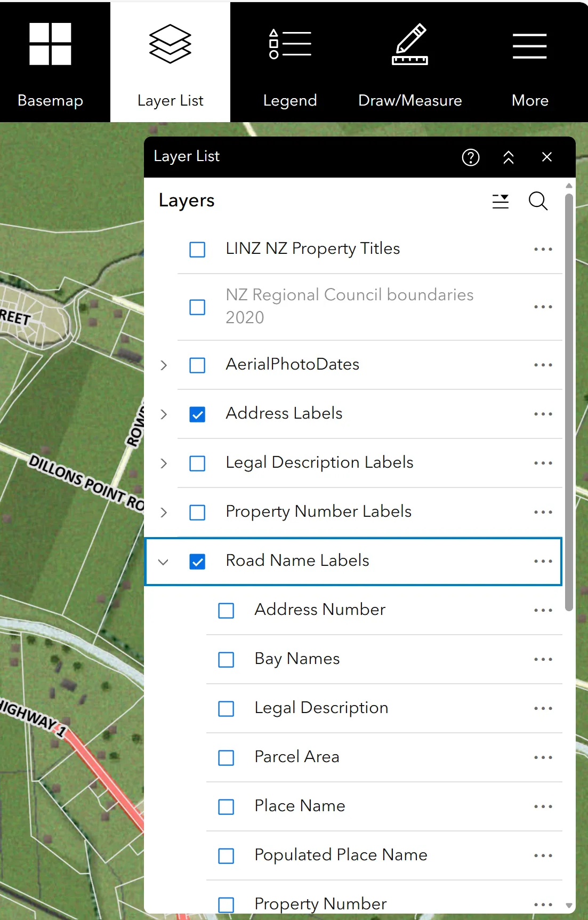Viewport: 588px width, 920px height.
Task: Click the Layer List scrollbar thumb
Action: [x=569, y=403]
